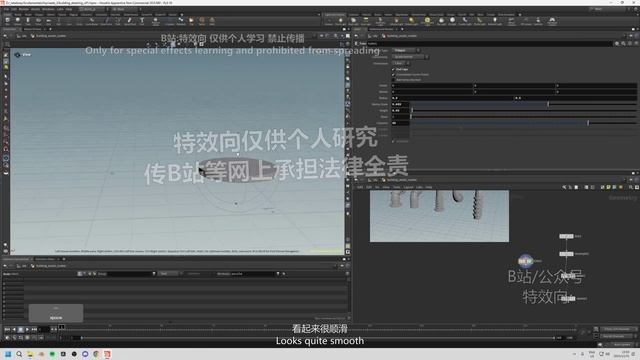Screen dimensions: 640x360
Task: Click the Height slider handle
Action: (412, 111)
